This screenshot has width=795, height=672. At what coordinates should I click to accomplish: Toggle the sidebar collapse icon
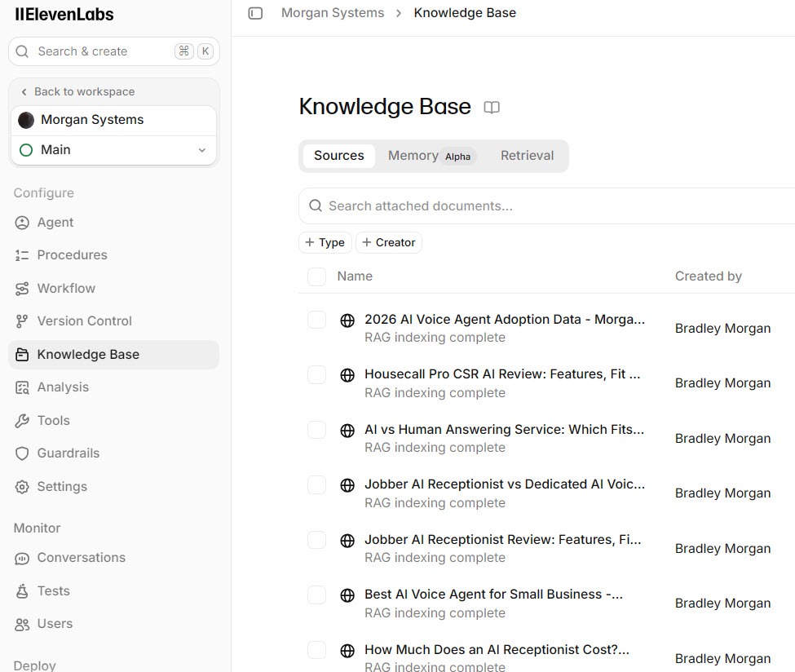click(255, 13)
